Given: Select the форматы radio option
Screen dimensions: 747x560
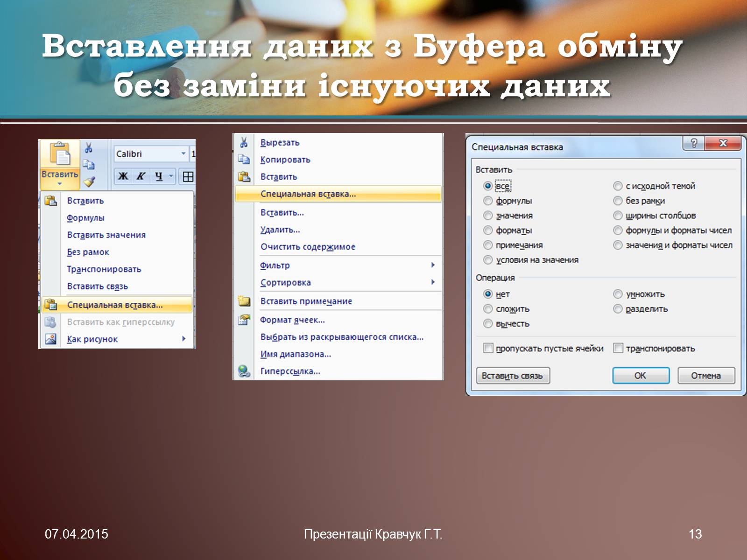Looking at the screenshot, I should pyautogui.click(x=488, y=230).
